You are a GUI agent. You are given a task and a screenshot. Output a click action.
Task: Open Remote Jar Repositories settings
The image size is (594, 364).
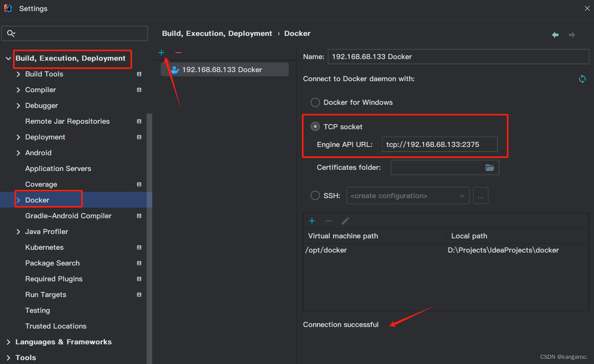click(67, 121)
